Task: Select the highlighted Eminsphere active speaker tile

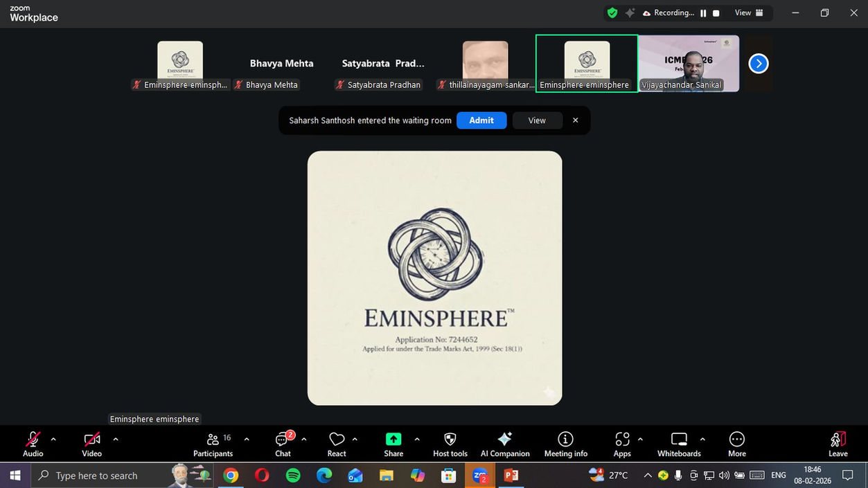Action: coord(587,64)
